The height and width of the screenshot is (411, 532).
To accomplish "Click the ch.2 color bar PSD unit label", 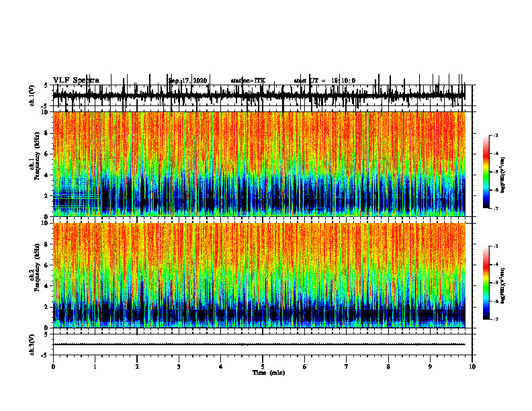I will click(503, 285).
